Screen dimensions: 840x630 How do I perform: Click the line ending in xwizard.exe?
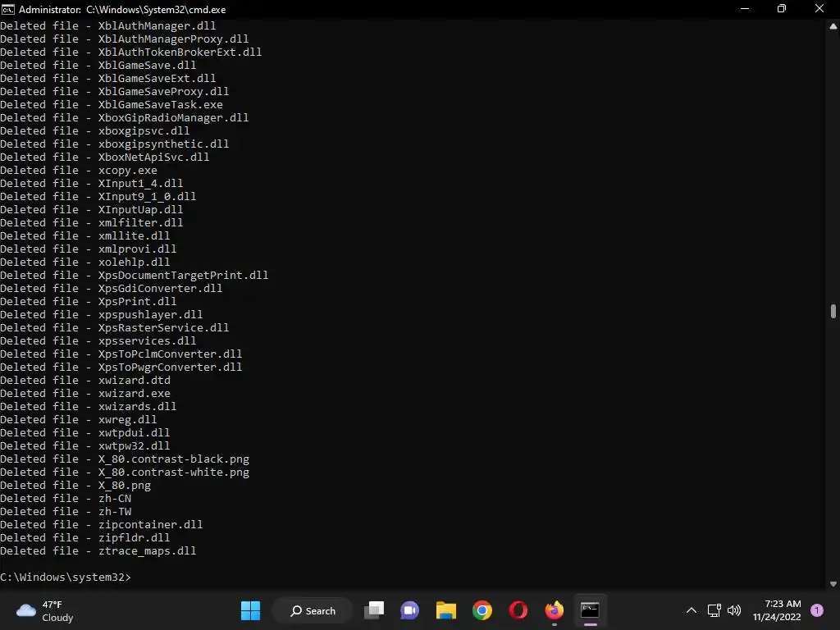click(85, 393)
